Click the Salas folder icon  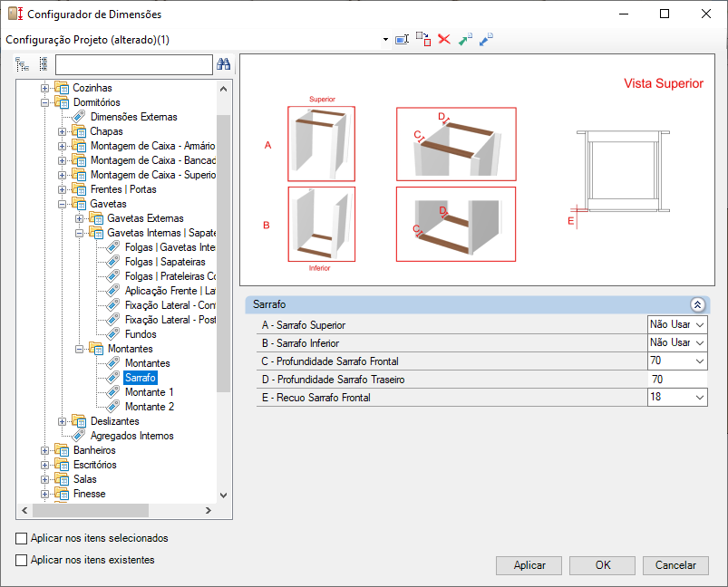(x=62, y=479)
